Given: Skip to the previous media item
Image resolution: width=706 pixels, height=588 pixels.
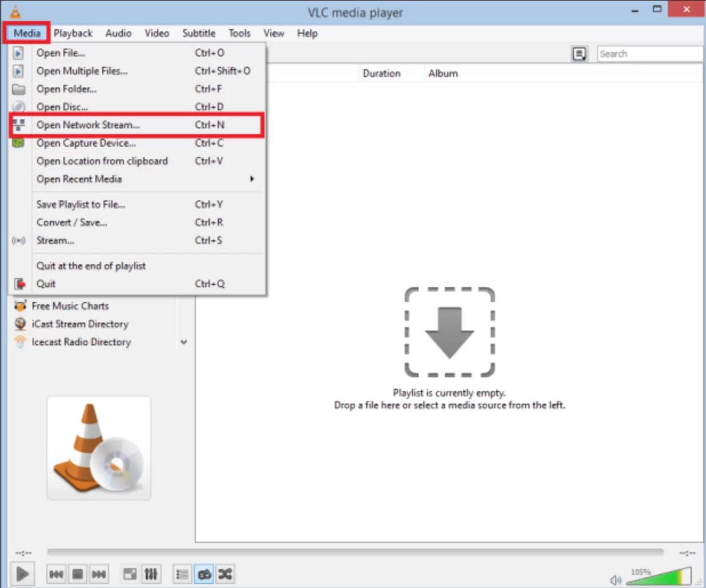Looking at the screenshot, I should point(56,574).
